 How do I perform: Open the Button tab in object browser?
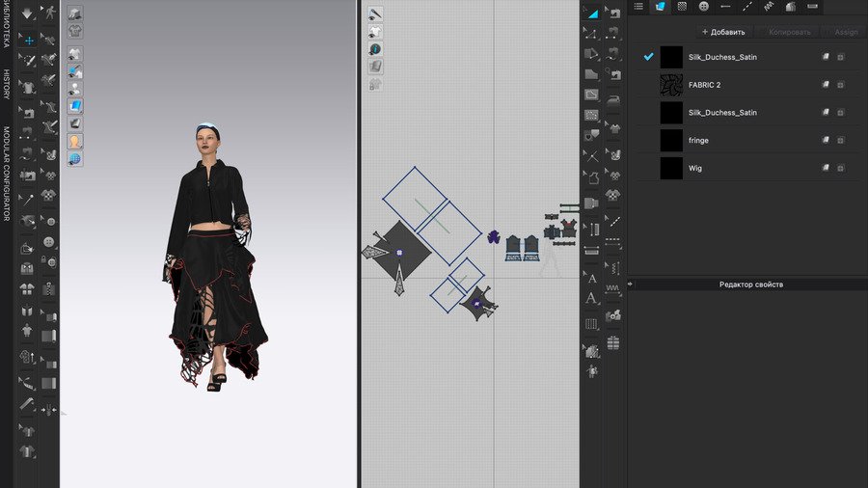(704, 7)
